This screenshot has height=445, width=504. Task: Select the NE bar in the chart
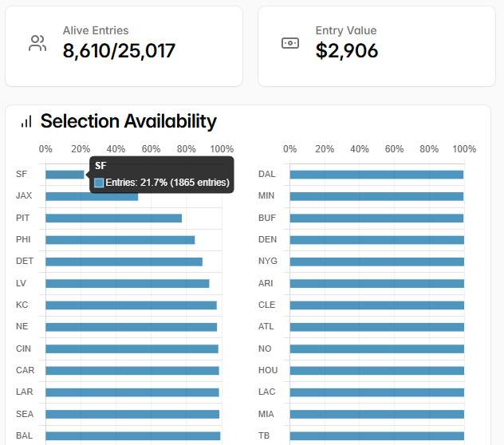tap(131, 327)
